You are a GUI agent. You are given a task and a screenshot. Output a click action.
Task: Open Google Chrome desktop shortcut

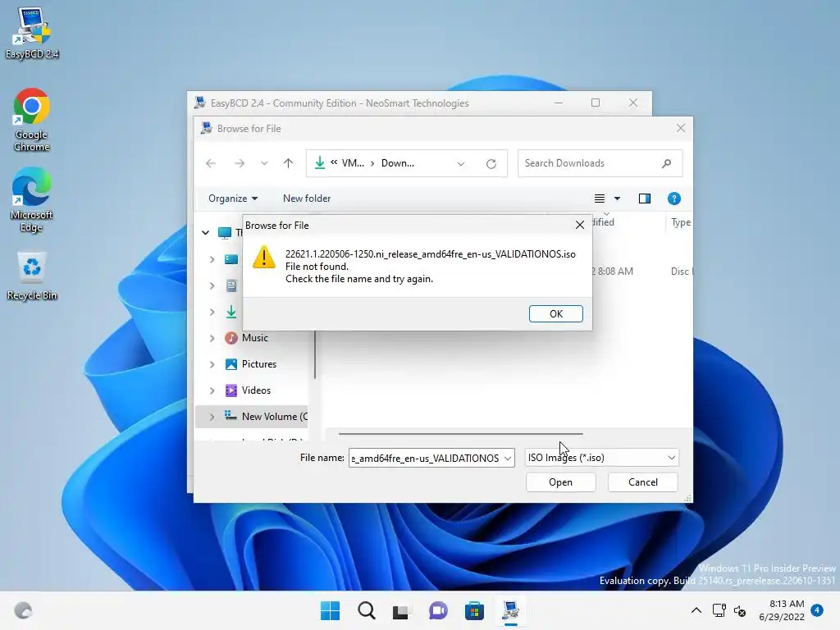tap(32, 120)
